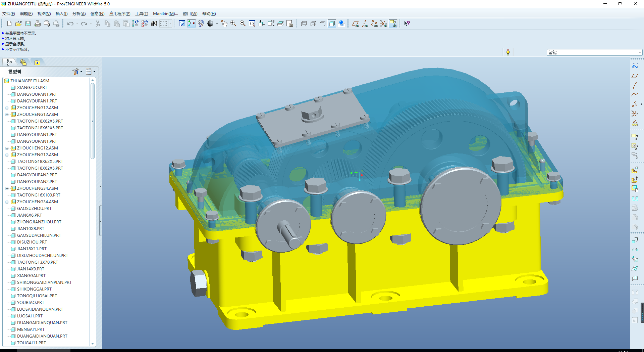Click the Repaint screen icon
Image resolution: width=644 pixels, height=352 pixels.
pos(182,24)
